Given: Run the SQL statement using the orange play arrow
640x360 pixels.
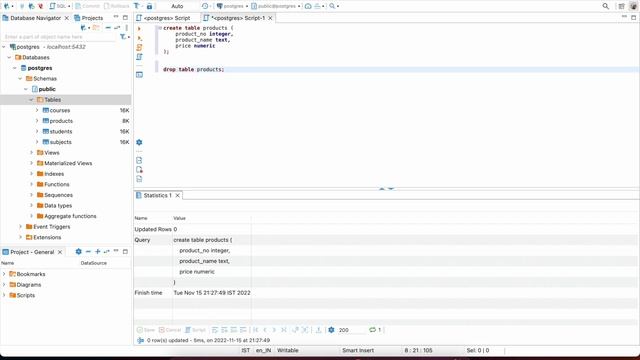Looking at the screenshot, I should click(x=139, y=29).
